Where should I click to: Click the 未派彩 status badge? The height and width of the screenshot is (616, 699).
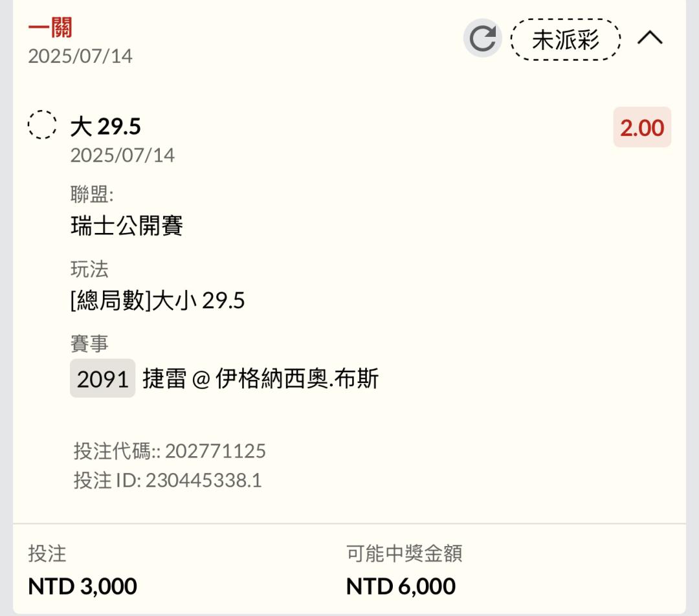pyautogui.click(x=565, y=39)
